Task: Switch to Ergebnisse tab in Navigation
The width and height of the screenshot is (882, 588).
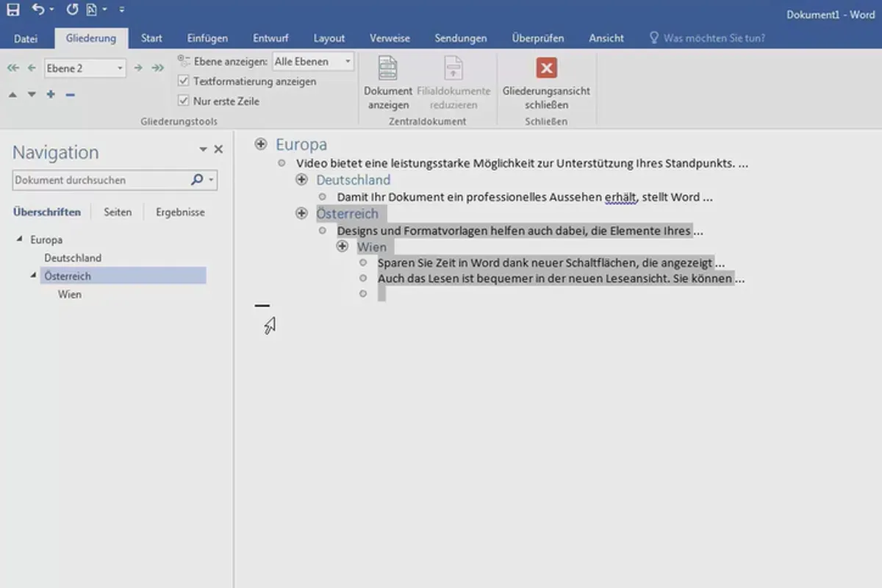Action: point(180,212)
